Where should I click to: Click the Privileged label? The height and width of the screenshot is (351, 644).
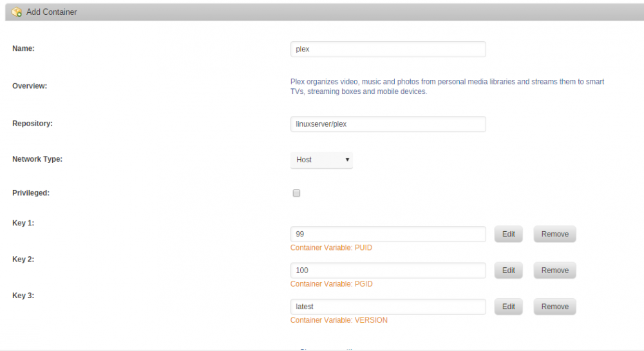31,193
